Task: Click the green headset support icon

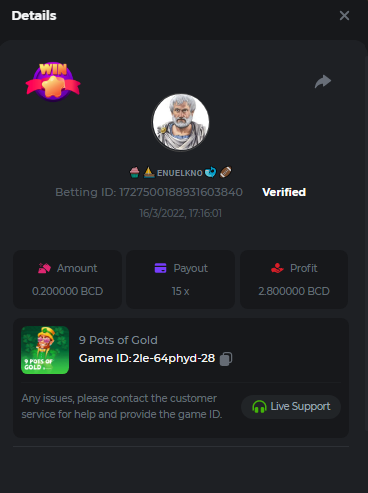Action: (259, 407)
